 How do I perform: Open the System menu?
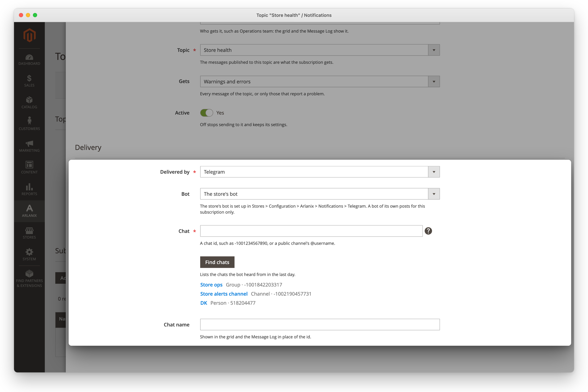(29, 255)
